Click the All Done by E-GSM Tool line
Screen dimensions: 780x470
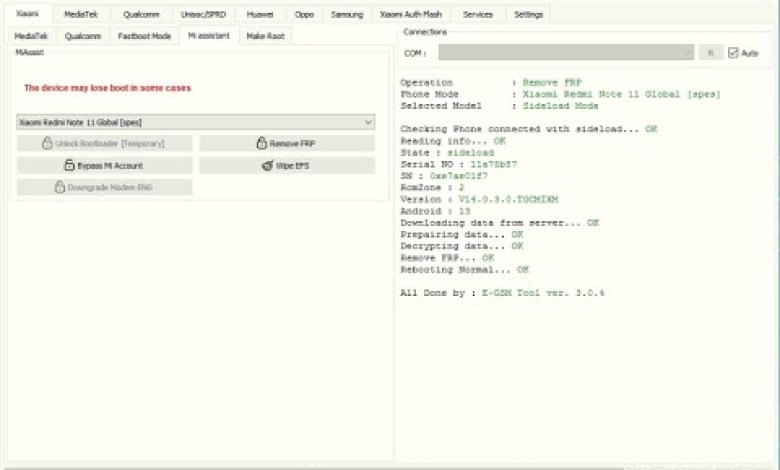pos(502,293)
